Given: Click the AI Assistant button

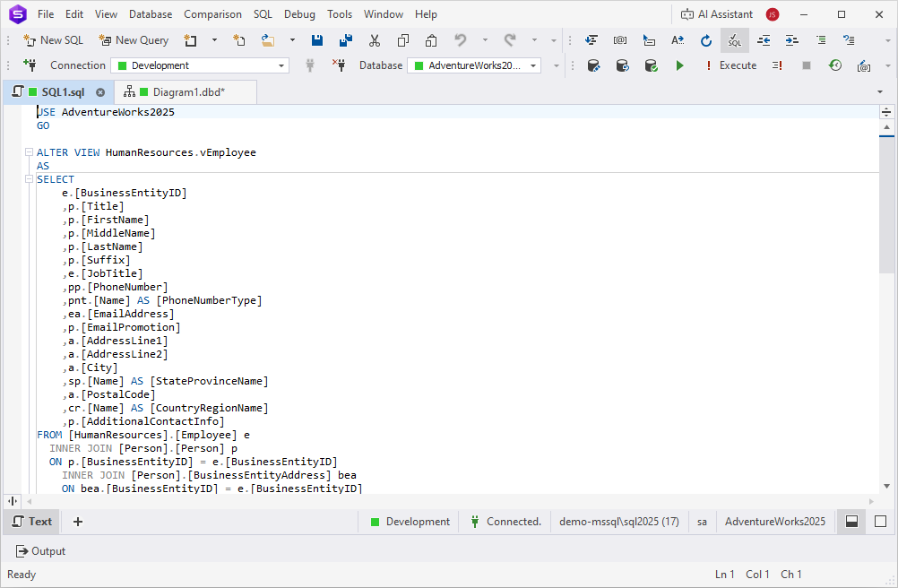Looking at the screenshot, I should pos(716,14).
